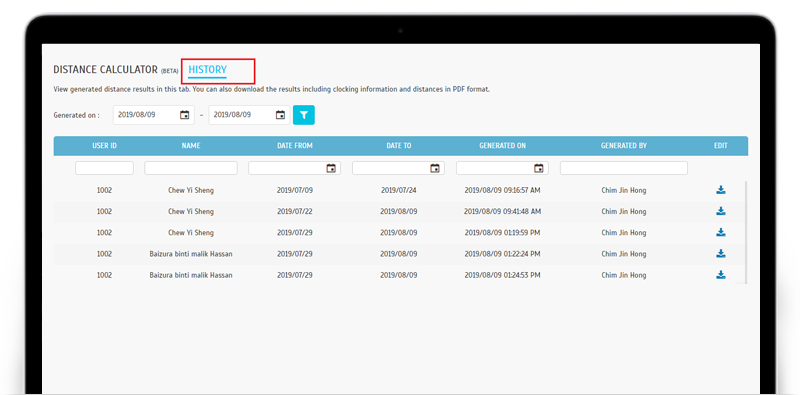Click the User ID filter field
Screen dimensions: 800x395
105,168
